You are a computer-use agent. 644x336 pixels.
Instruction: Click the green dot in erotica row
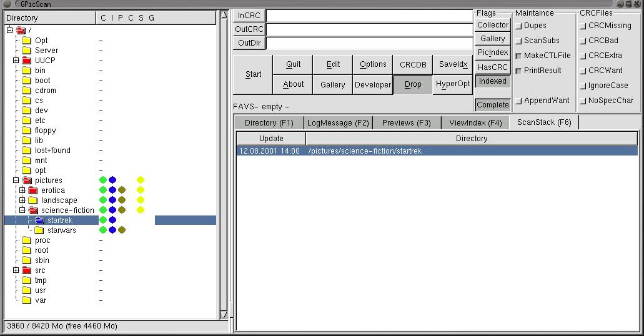[x=103, y=190]
